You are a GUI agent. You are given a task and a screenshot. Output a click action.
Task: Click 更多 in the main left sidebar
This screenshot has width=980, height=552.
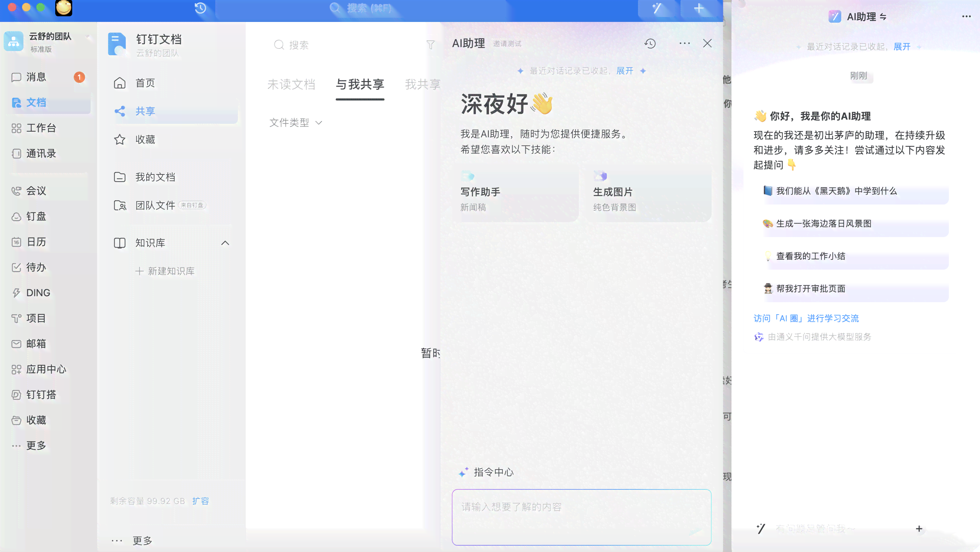click(x=48, y=445)
